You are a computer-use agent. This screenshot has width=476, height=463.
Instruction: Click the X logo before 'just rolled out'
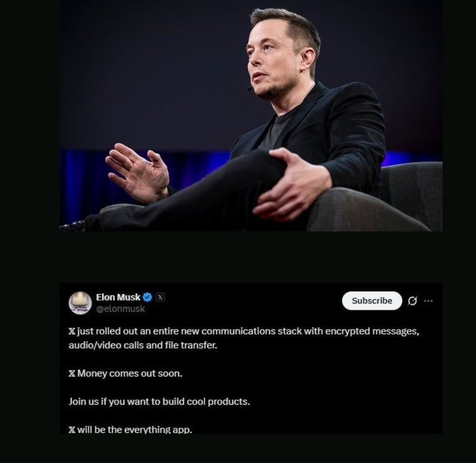coord(72,331)
